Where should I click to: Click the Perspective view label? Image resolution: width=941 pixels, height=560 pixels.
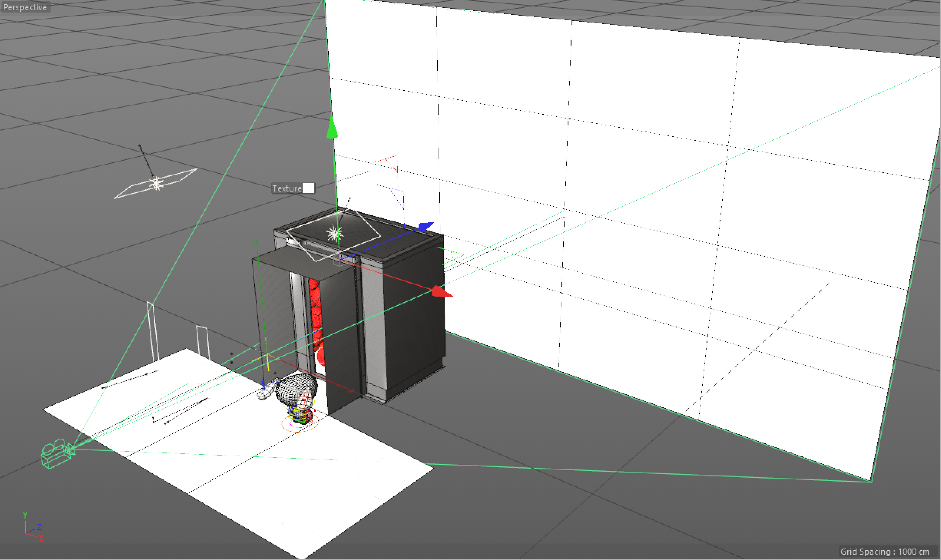pos(25,7)
